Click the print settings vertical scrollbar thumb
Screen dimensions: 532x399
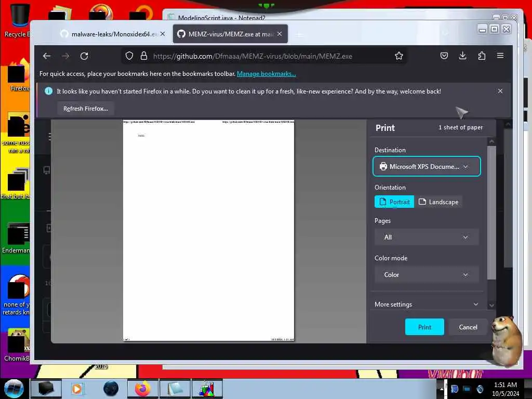point(491,212)
